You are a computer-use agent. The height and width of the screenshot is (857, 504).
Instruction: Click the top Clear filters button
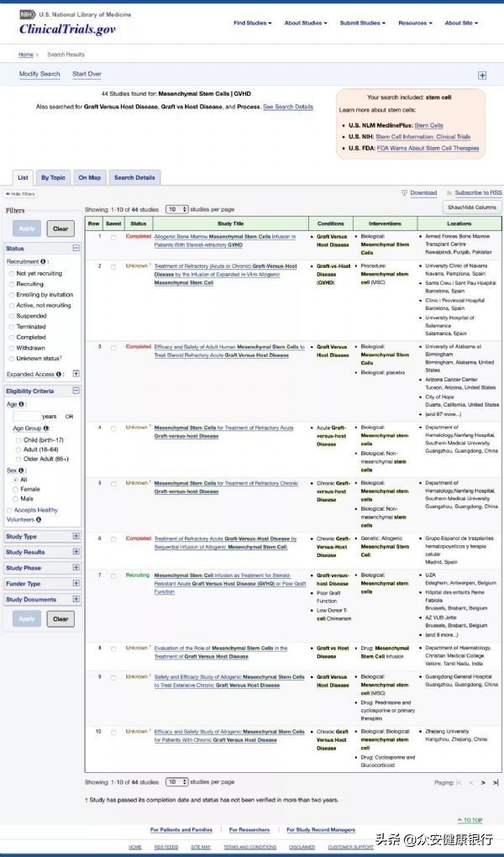(x=60, y=229)
